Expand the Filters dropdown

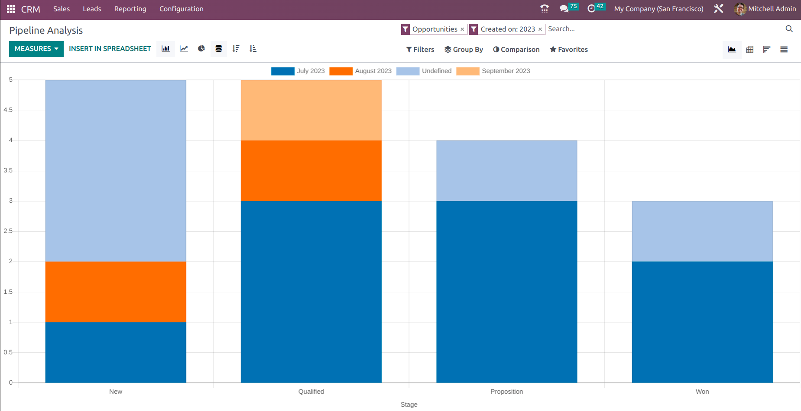click(x=420, y=49)
